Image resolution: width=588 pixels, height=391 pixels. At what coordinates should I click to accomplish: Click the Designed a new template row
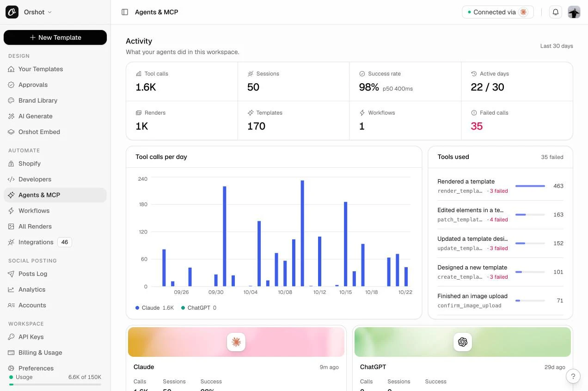click(500, 272)
